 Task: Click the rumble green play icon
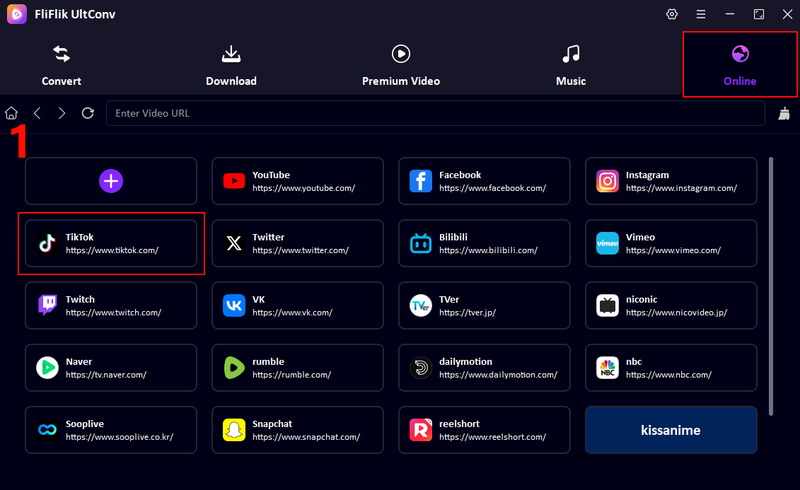pyautogui.click(x=234, y=368)
